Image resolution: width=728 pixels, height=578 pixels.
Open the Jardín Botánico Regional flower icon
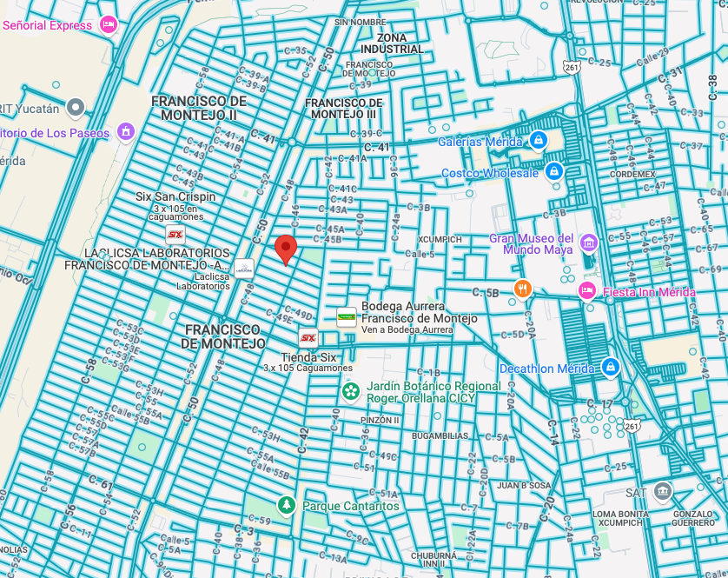351,392
